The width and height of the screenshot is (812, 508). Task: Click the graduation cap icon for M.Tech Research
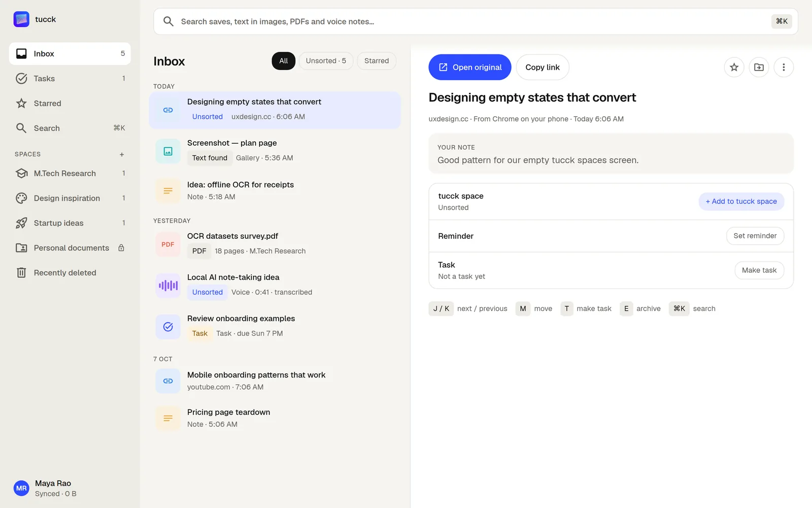pyautogui.click(x=21, y=174)
